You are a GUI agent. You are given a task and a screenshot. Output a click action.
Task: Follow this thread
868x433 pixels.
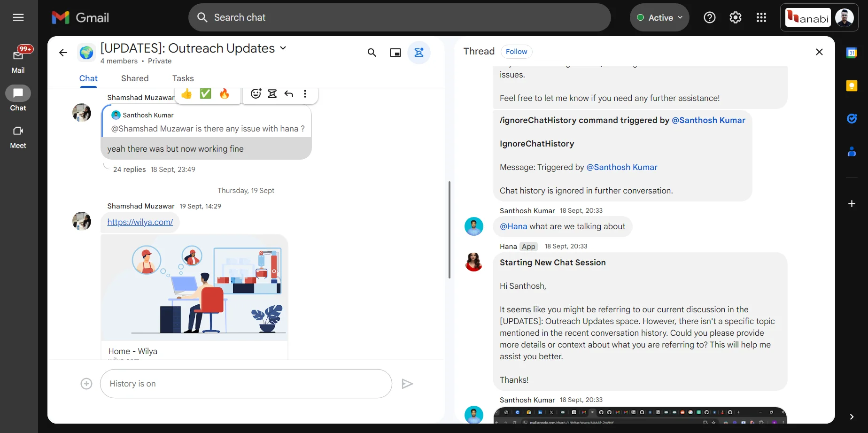click(x=516, y=52)
